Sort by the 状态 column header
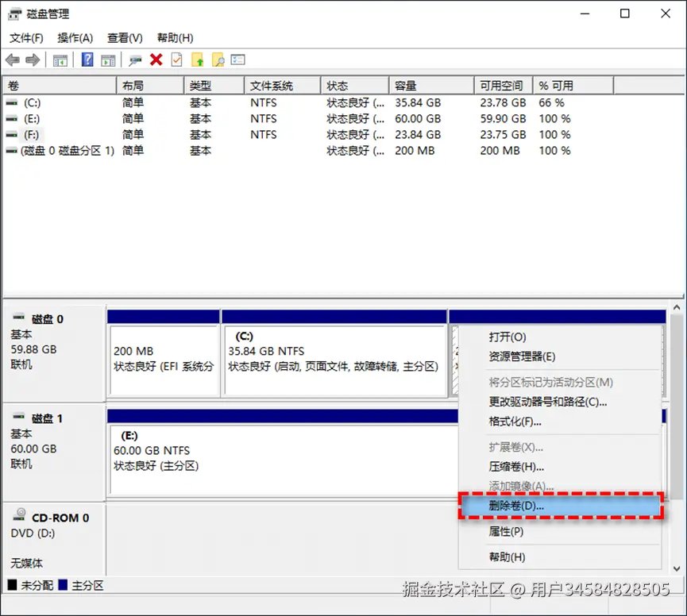Image resolution: width=687 pixels, height=616 pixels. 355,86
